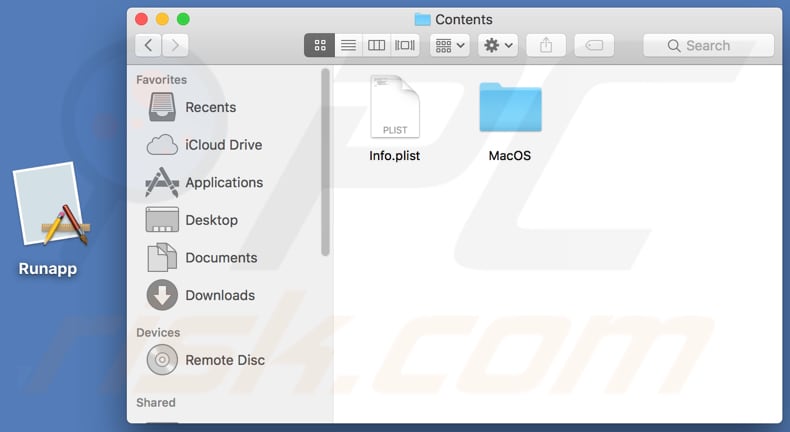Open the item arrangement dropdown
This screenshot has width=790, height=432.
[x=450, y=45]
